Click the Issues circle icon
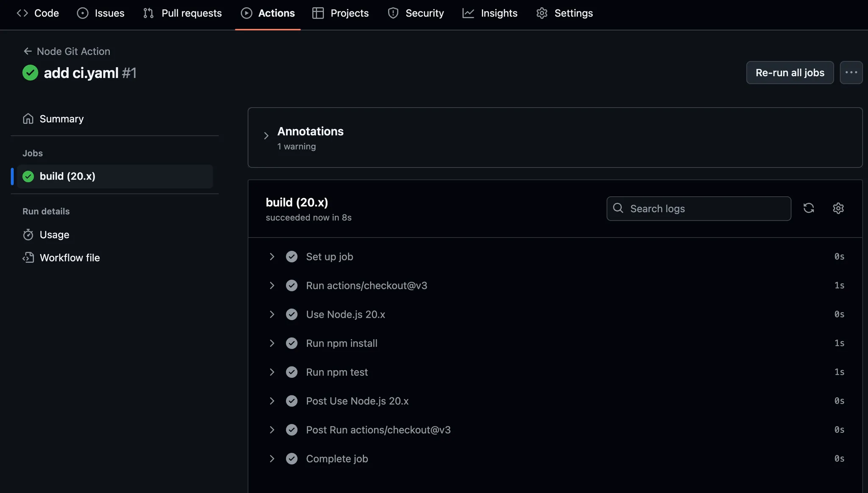868x493 pixels. [83, 13]
